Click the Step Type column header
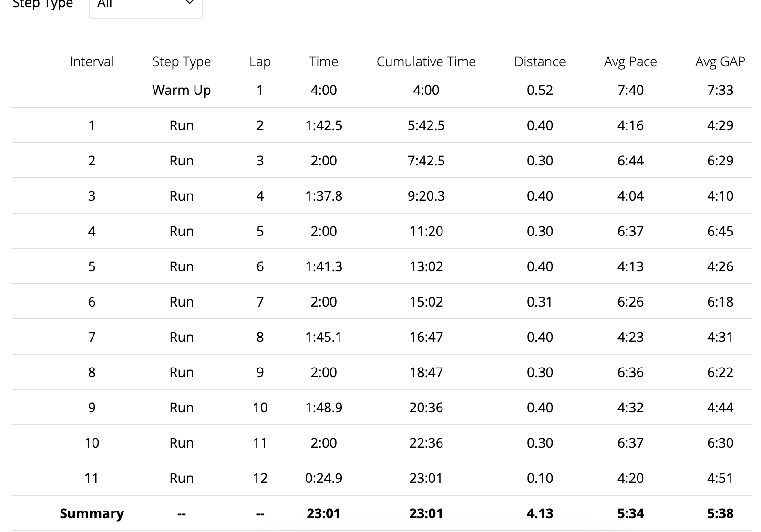The image size is (761, 532). [181, 61]
